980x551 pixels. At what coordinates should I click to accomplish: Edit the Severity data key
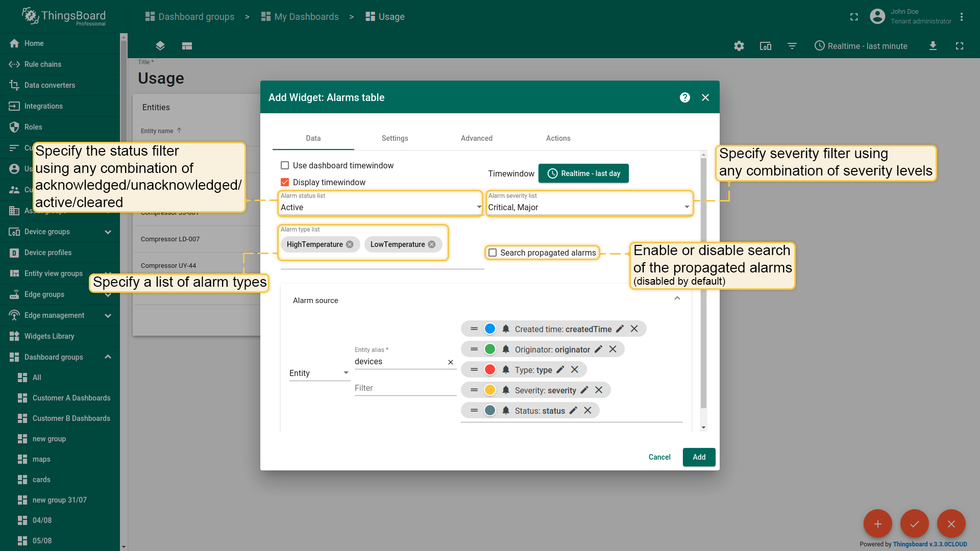tap(584, 390)
